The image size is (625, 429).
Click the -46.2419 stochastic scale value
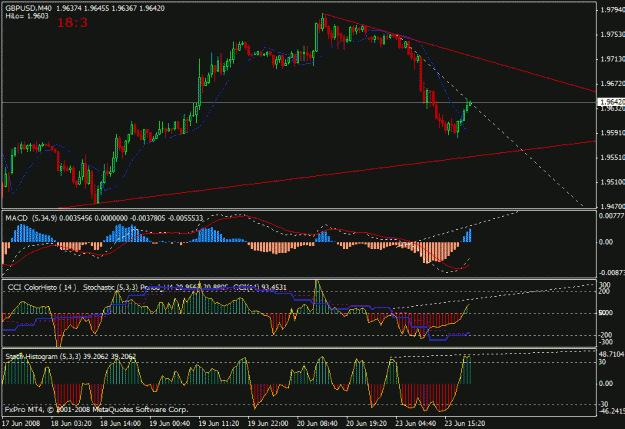coord(612,411)
